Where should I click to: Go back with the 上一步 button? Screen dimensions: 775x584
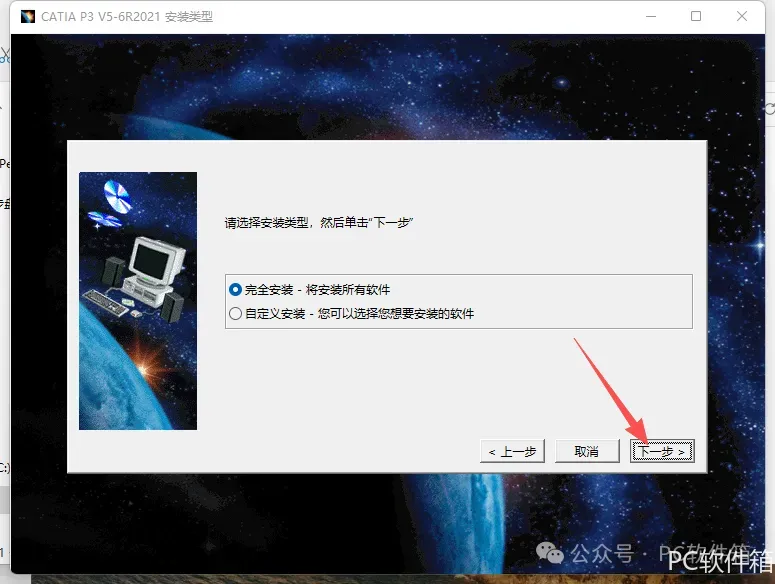pyautogui.click(x=512, y=451)
